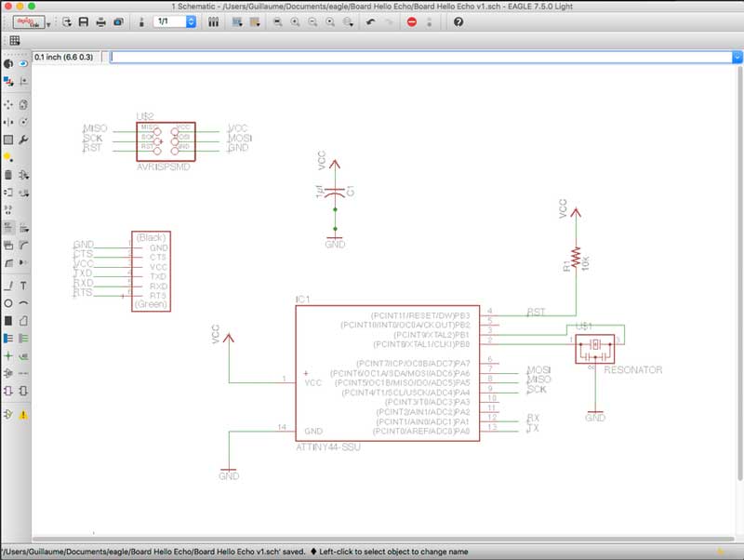744x560 pixels.
Task: Click the horizontal scrollbar at the bottom
Action: point(383,540)
